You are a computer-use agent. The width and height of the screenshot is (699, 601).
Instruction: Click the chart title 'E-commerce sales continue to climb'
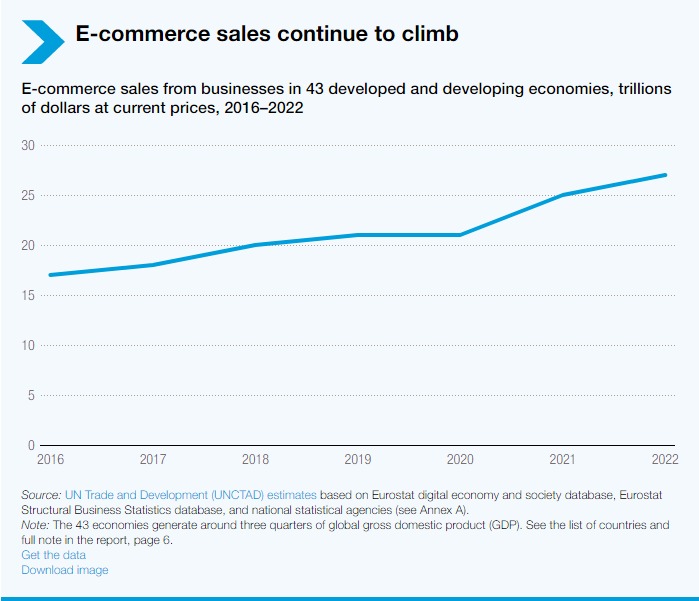(x=267, y=34)
